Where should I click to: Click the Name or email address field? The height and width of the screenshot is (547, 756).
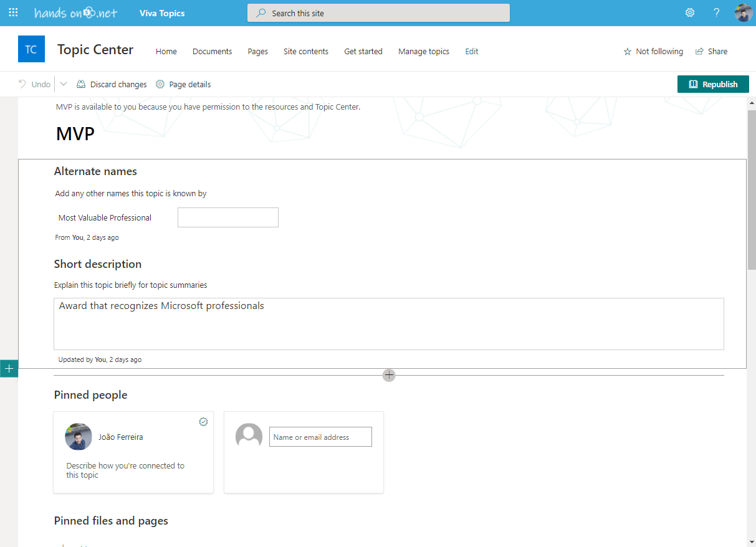click(x=320, y=437)
